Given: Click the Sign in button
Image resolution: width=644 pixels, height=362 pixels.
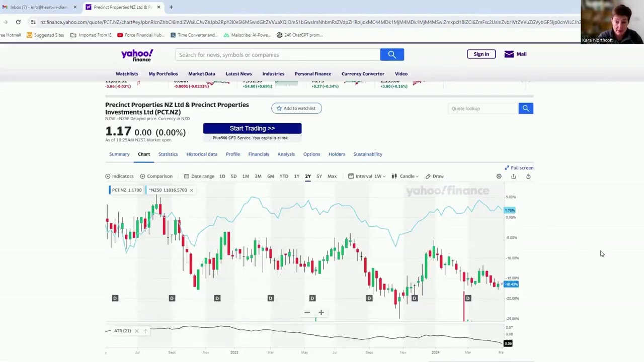Looking at the screenshot, I should point(481,54).
